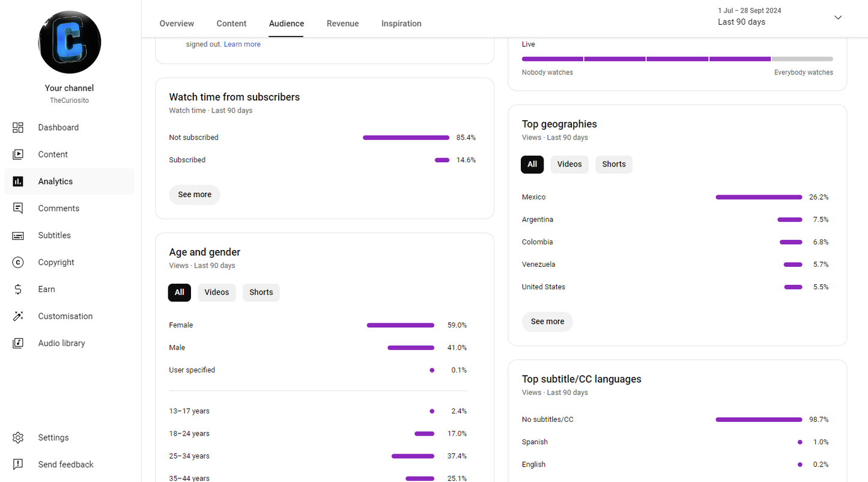The width and height of the screenshot is (868, 482).
Task: Select Shorts filter in Top geographies
Action: coord(613,165)
